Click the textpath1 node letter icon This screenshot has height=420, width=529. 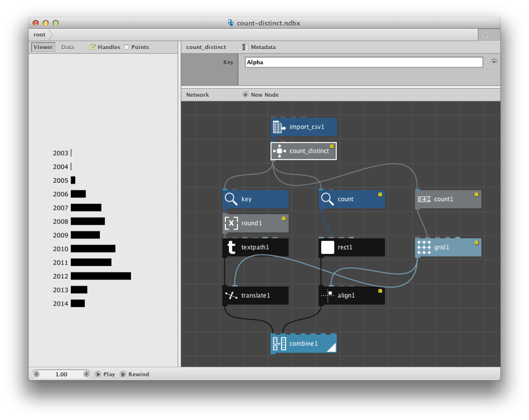tap(231, 247)
